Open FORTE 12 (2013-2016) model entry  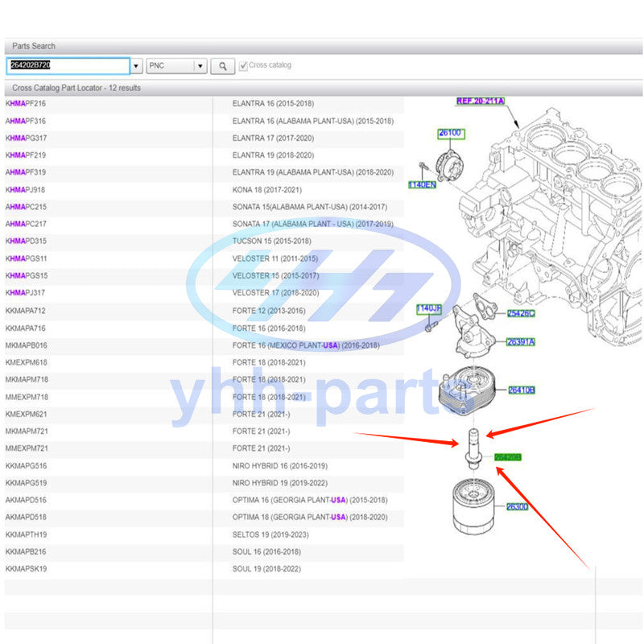tap(269, 311)
